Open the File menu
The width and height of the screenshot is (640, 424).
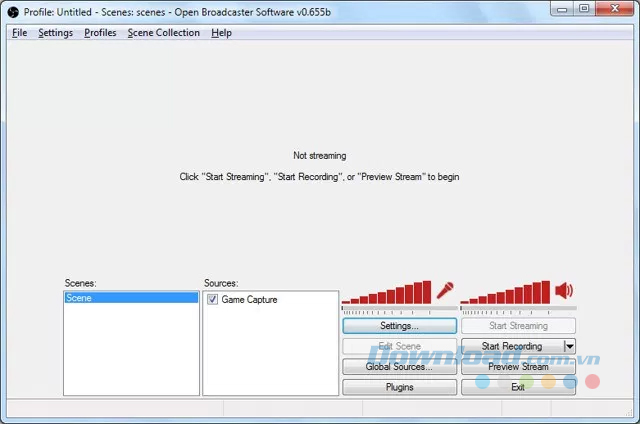point(20,33)
